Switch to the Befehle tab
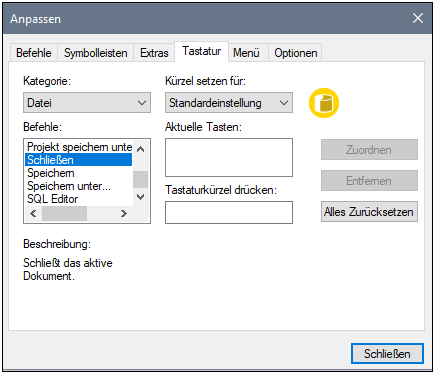Viewport: 435px width, 374px height. pos(34,53)
